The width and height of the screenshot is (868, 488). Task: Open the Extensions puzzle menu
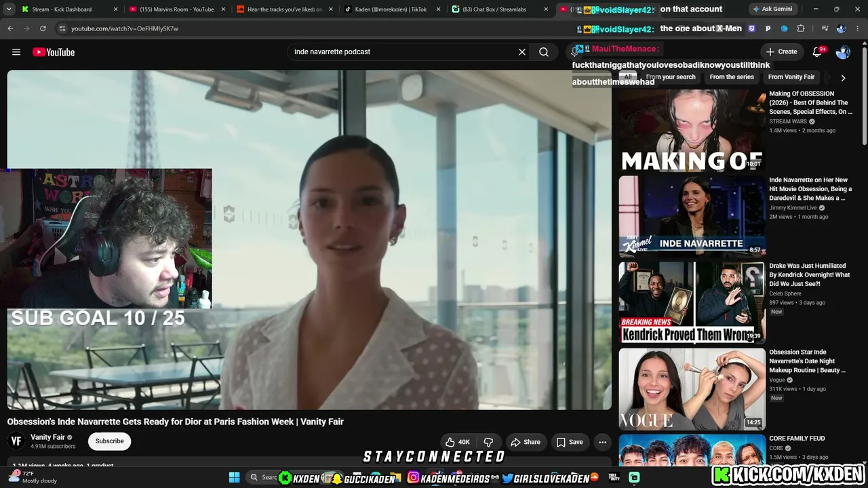click(x=801, y=28)
